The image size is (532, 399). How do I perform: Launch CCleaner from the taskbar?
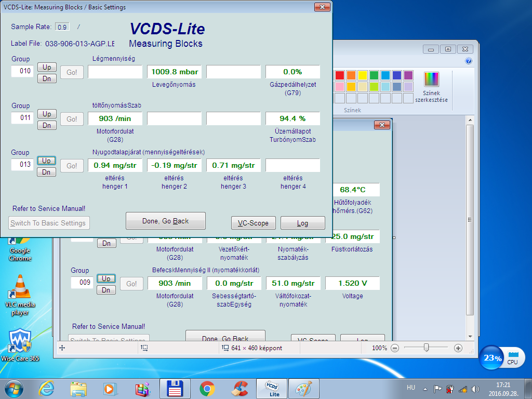coord(240,389)
